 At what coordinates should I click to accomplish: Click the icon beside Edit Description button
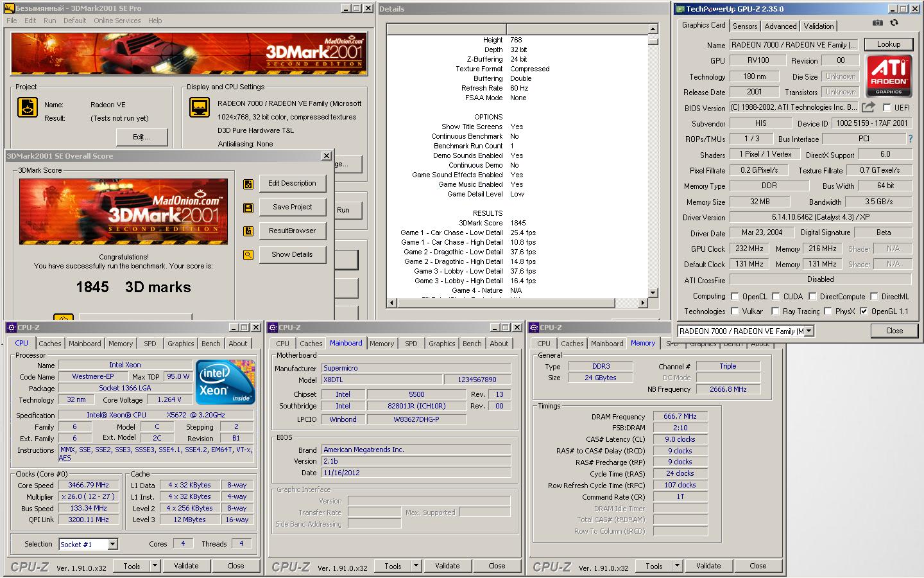click(x=248, y=184)
